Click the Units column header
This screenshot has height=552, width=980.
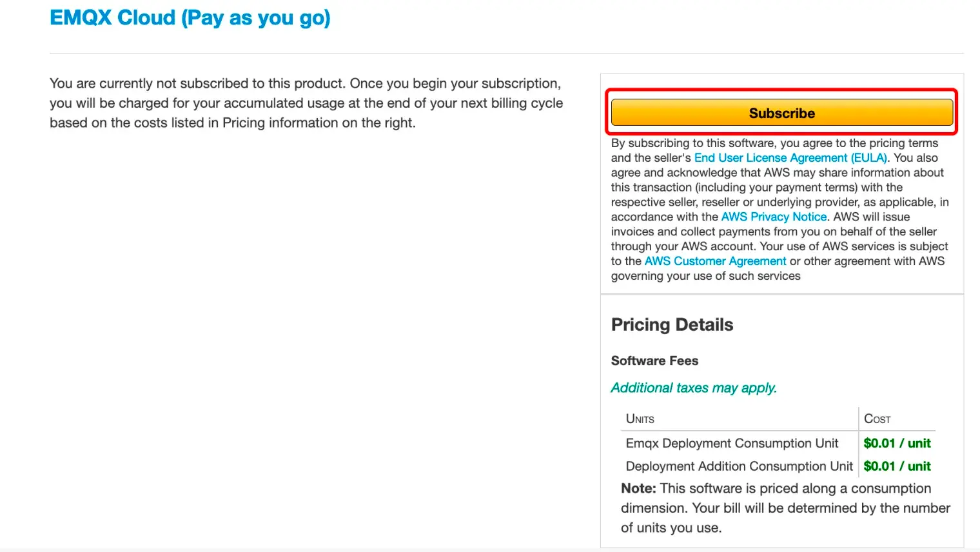click(640, 419)
